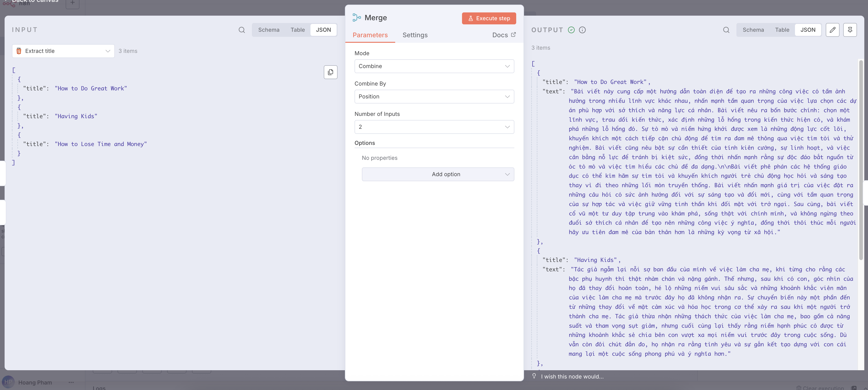This screenshot has height=390, width=868.
Task: Open the search in the INPUT panel
Action: [x=242, y=30]
